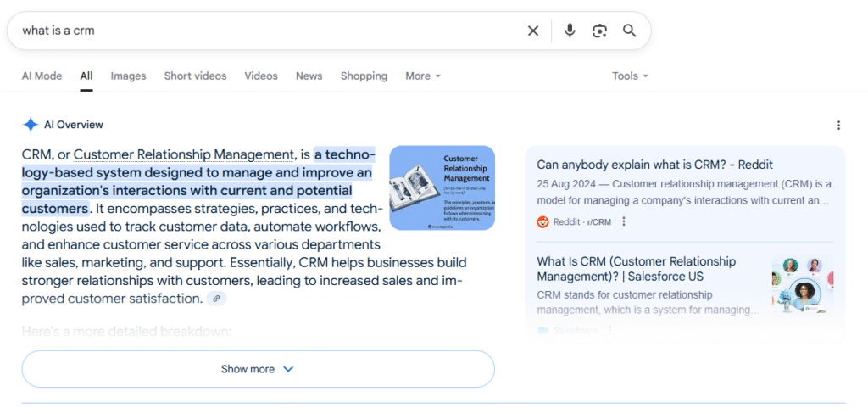
Task: Click the Reddit logo icon beside r/CRM
Action: click(542, 221)
